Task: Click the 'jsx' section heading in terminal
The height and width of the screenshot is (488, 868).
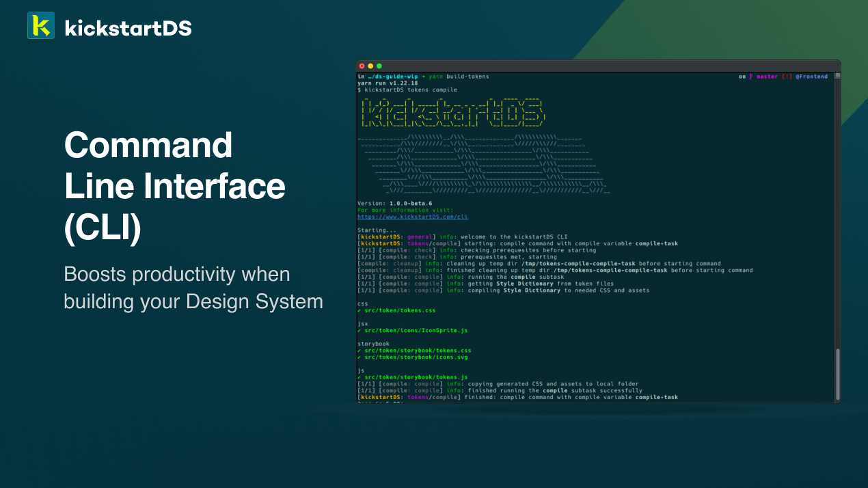Action: (363, 324)
